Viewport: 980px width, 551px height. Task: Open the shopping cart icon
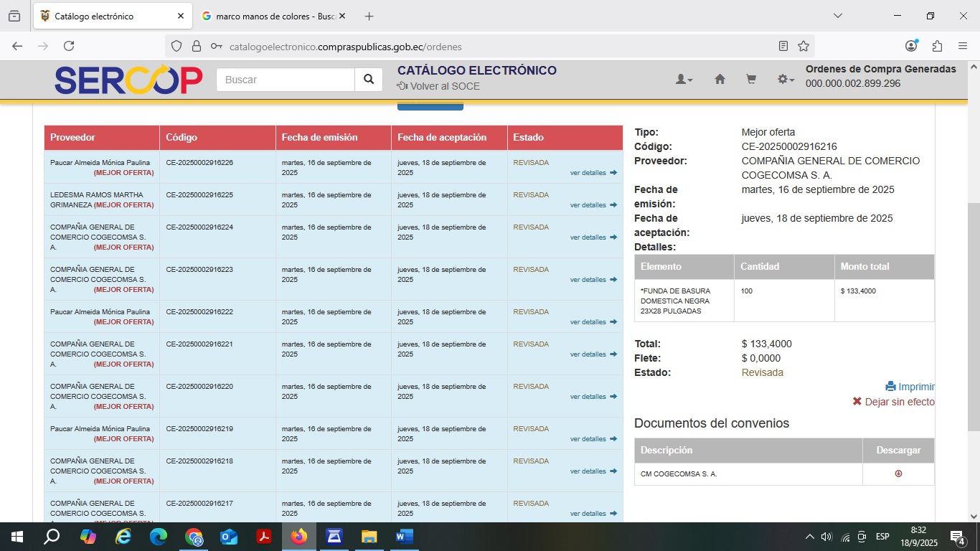(751, 80)
